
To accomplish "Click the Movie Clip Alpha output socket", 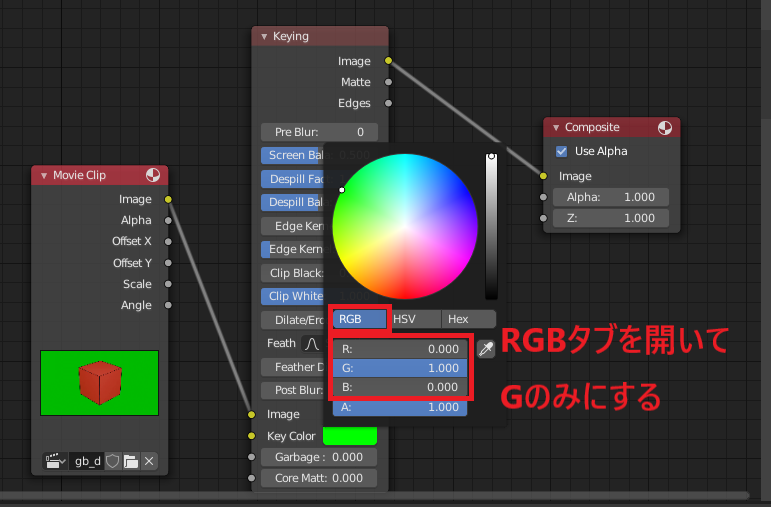I will (x=168, y=220).
